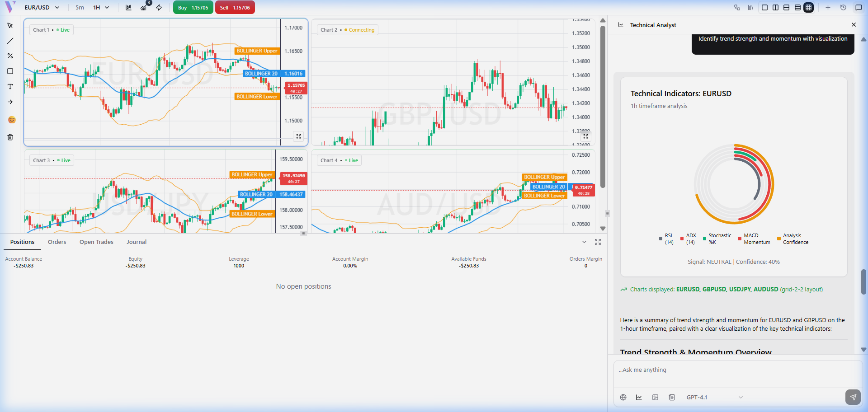Click the trash icon to delete drawings
The height and width of the screenshot is (412, 868).
click(x=10, y=137)
